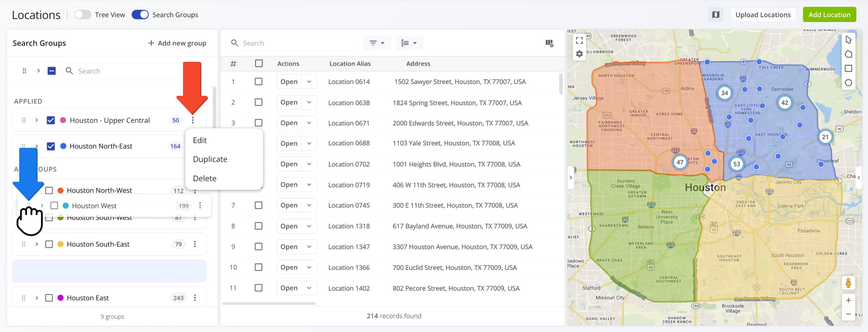This screenshot has width=868, height=332.
Task: Uncheck the Houston North-East group
Action: (51, 146)
